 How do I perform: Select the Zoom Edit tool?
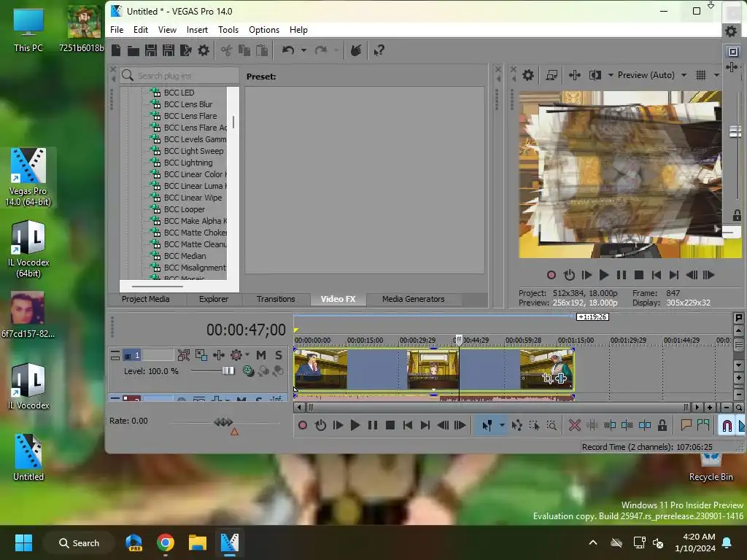(x=551, y=425)
